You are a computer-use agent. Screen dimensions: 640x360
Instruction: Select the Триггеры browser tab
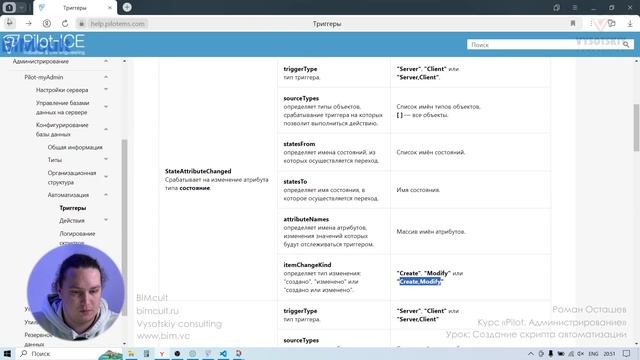tap(75, 8)
